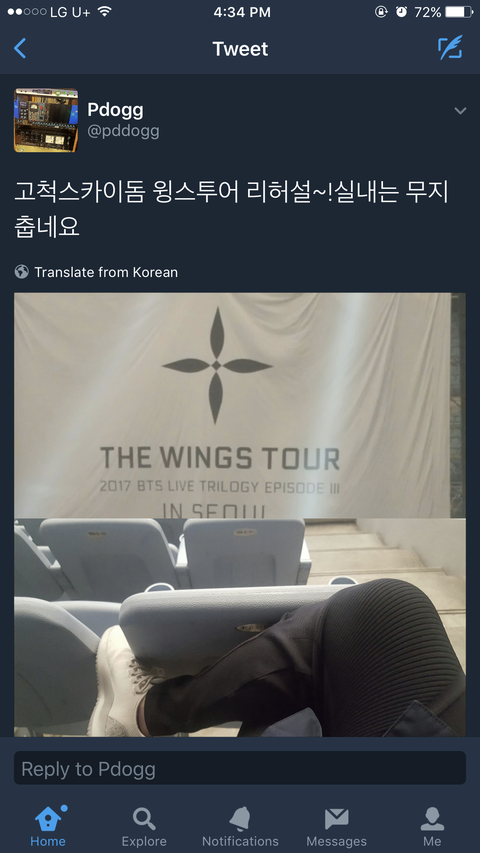Tap the Translate from Korean link
Screen dimensions: 480x853
106,272
